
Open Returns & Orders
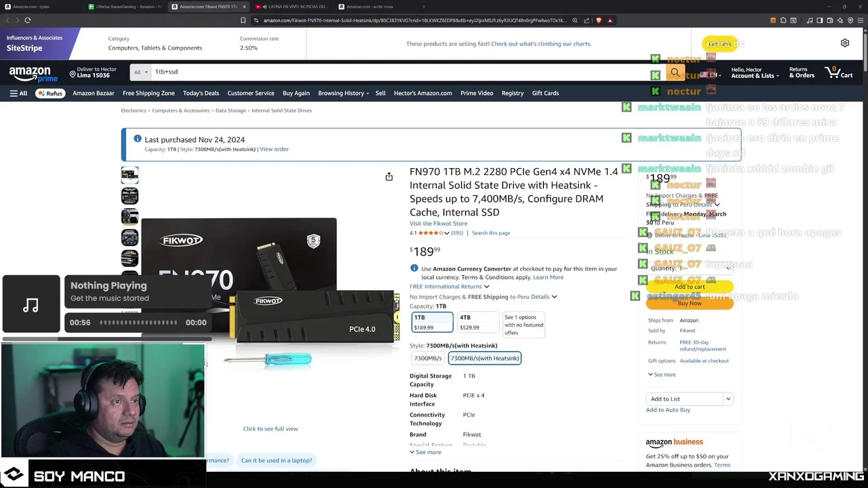pos(802,73)
